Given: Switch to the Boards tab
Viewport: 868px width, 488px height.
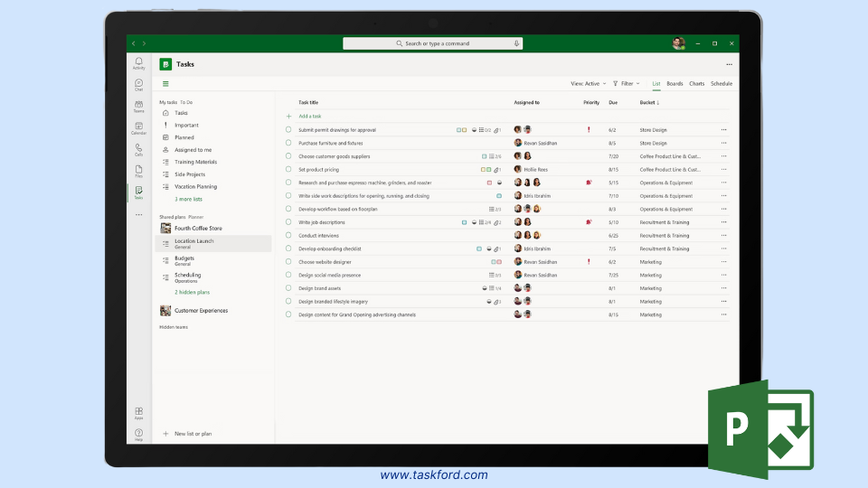Looking at the screenshot, I should pyautogui.click(x=675, y=84).
